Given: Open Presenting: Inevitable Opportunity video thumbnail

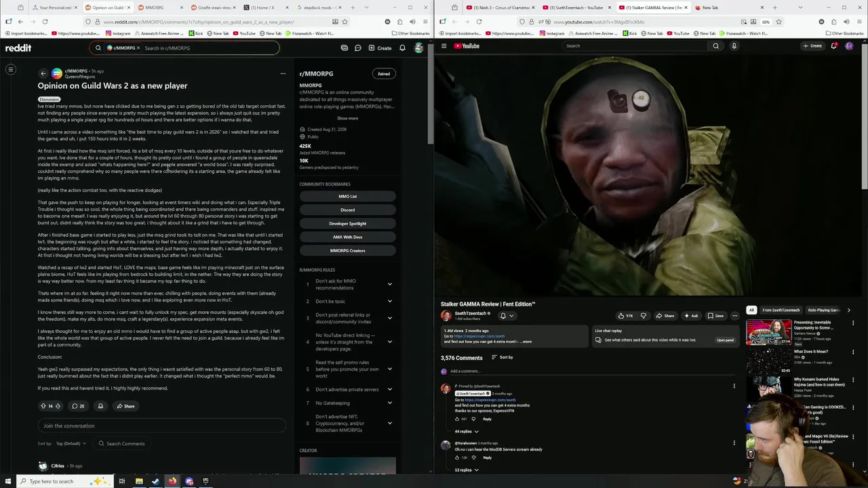Looking at the screenshot, I should pos(768,333).
